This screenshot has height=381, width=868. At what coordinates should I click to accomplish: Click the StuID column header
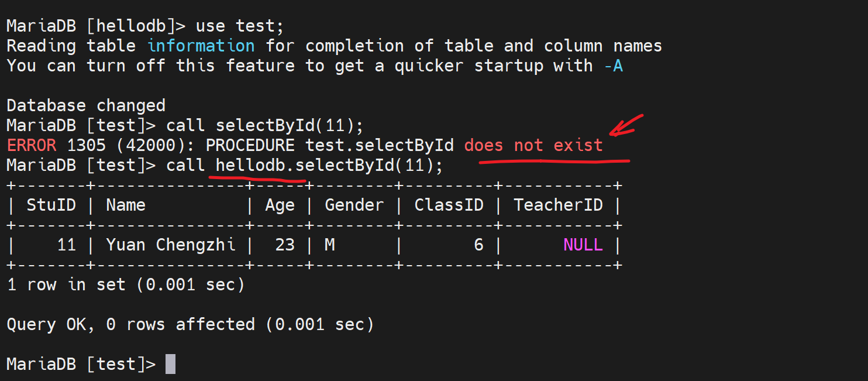pos(51,205)
